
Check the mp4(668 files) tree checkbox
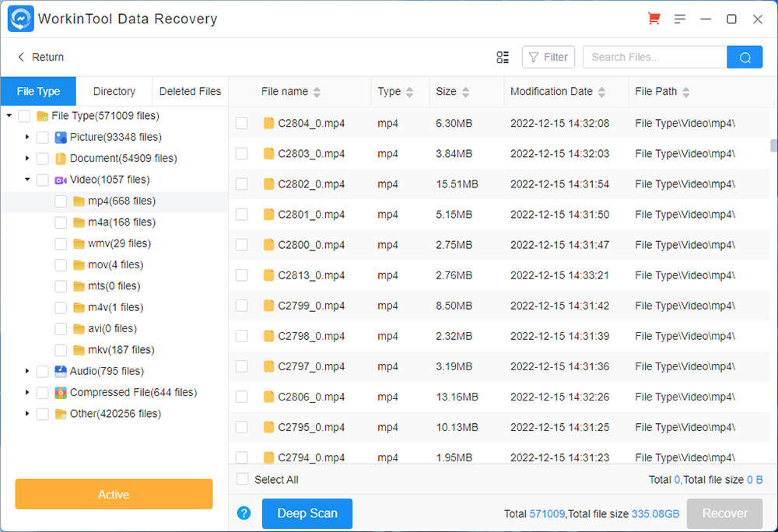[61, 201]
